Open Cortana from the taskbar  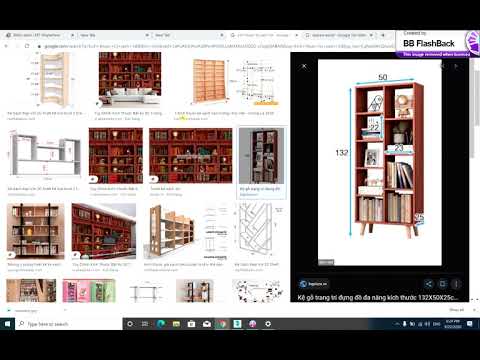[x=130, y=324]
